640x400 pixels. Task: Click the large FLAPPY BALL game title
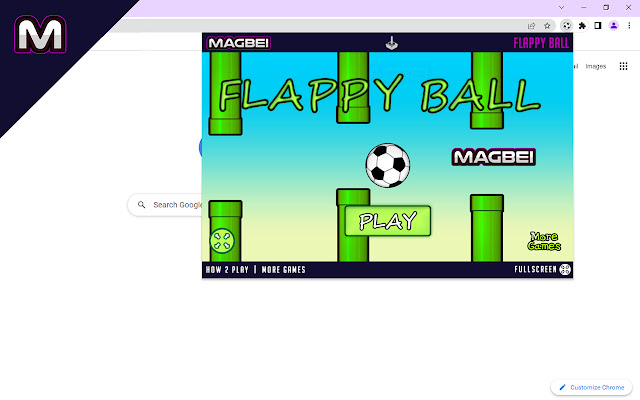[x=380, y=94]
